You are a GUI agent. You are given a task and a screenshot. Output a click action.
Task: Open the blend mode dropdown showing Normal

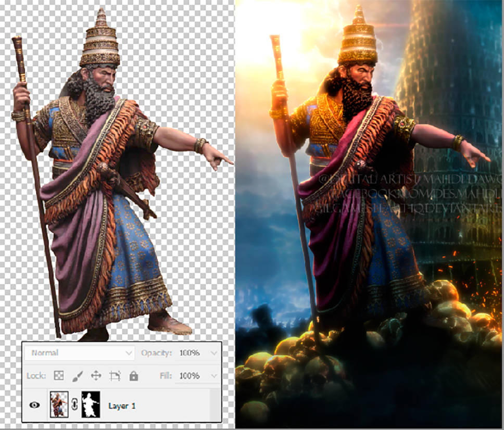pos(78,353)
